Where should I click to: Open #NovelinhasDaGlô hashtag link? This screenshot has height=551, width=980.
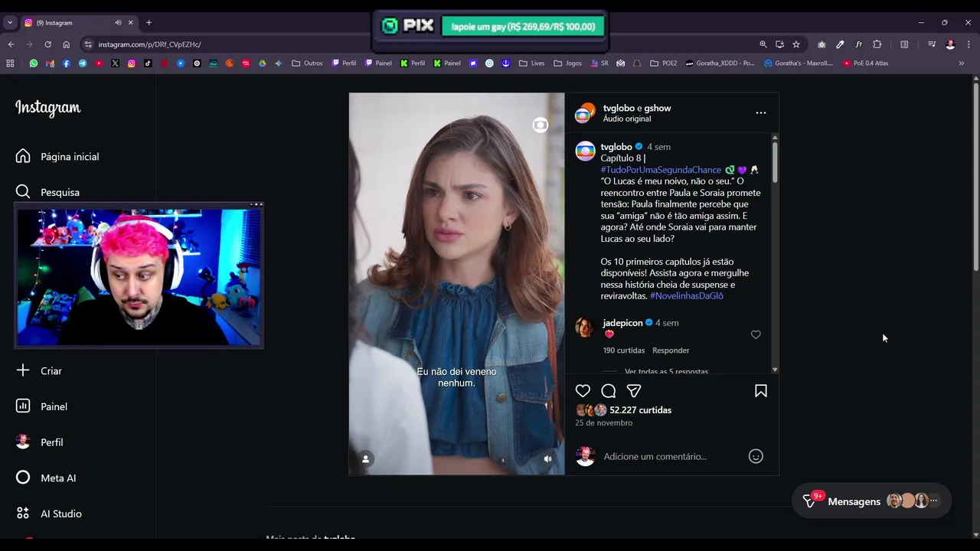pos(686,295)
